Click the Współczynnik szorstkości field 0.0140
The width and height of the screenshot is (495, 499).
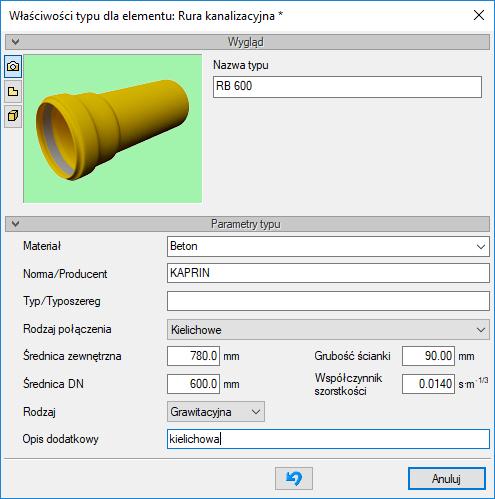tap(428, 384)
